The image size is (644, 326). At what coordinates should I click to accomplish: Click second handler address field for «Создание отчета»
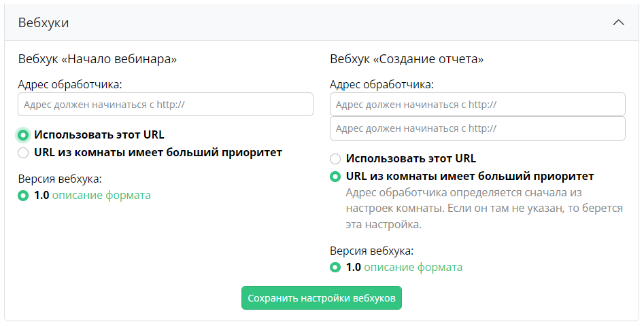[477, 128]
